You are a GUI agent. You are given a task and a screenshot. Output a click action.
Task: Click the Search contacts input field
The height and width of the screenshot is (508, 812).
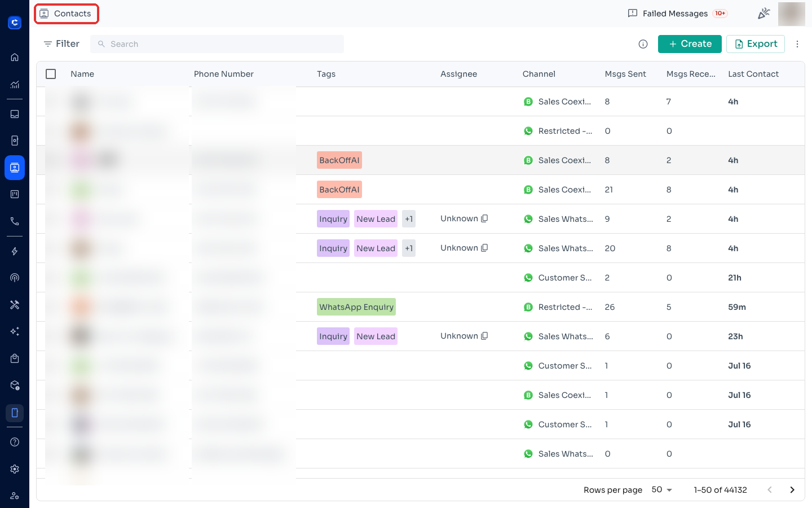[x=217, y=44]
